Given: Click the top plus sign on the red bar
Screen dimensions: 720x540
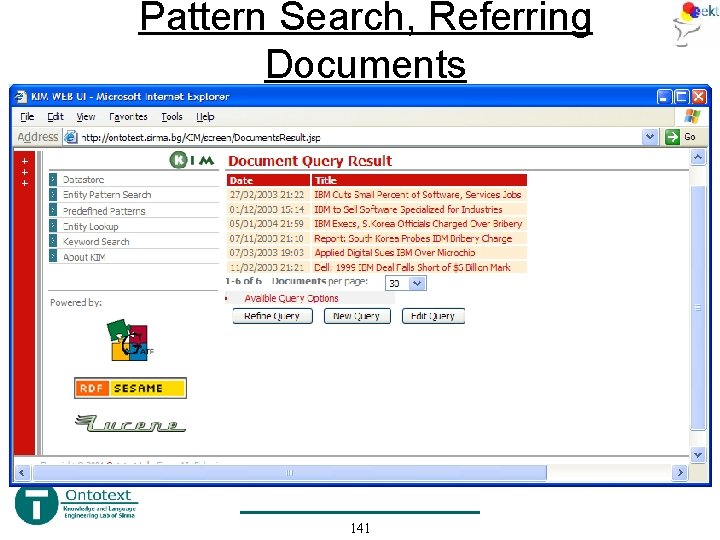Looking at the screenshot, I should (25, 161).
